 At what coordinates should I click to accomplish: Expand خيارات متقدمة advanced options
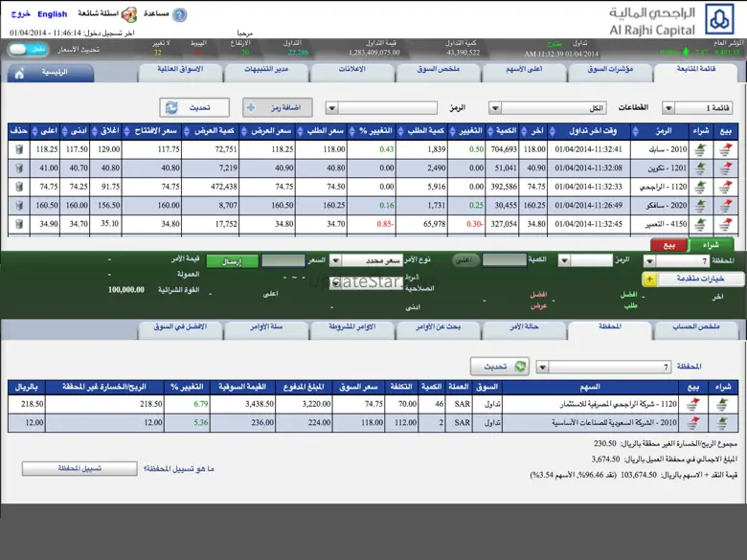pos(694,280)
